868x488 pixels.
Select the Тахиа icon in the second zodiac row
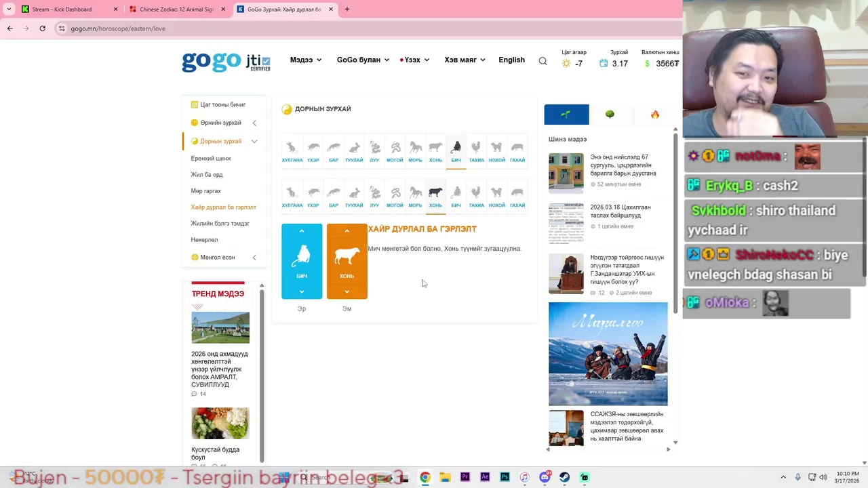(476, 193)
